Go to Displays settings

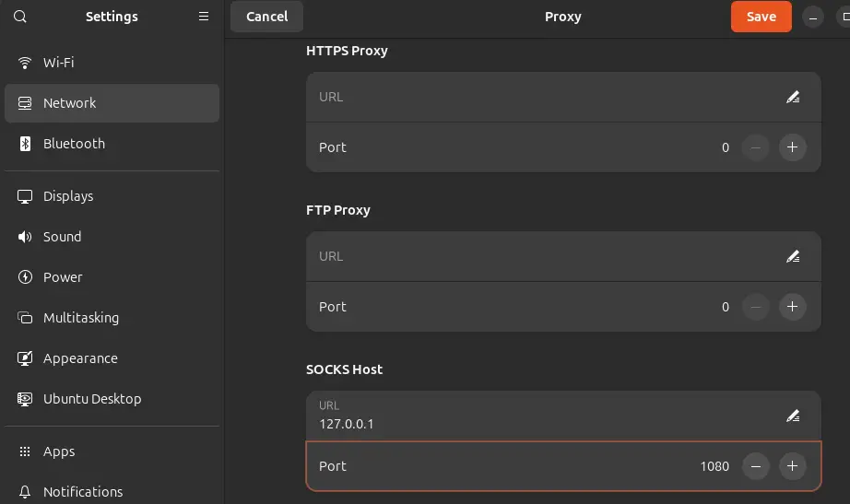click(112, 196)
